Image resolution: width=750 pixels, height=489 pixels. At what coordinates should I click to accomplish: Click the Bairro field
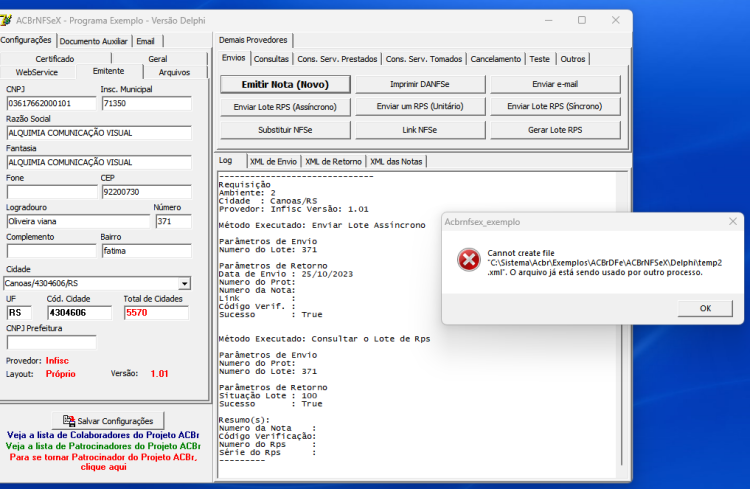click(147, 251)
